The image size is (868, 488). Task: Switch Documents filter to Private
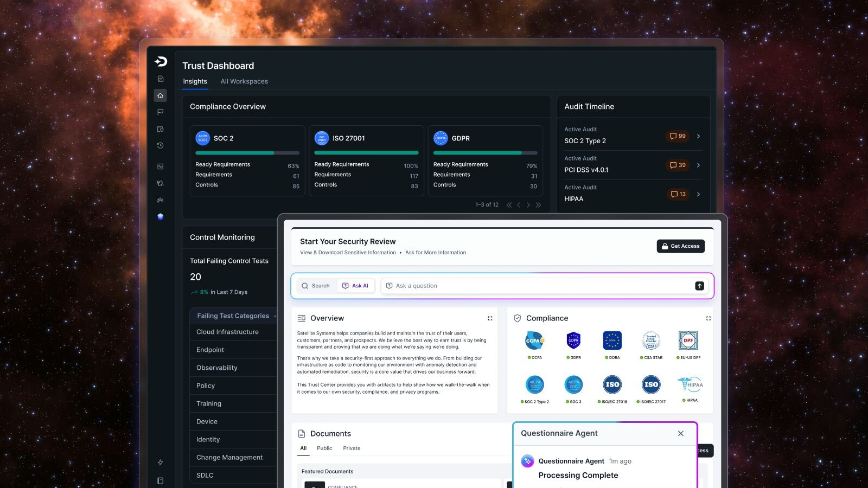click(352, 448)
